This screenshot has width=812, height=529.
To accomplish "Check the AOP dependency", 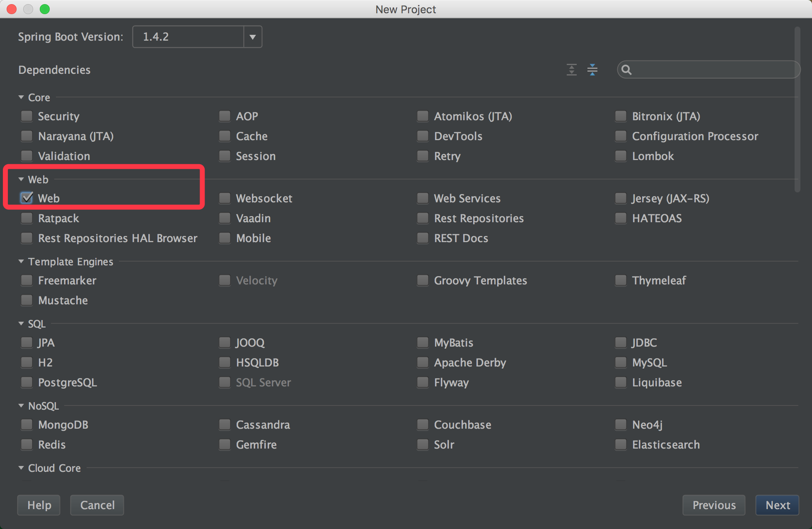I will [225, 116].
